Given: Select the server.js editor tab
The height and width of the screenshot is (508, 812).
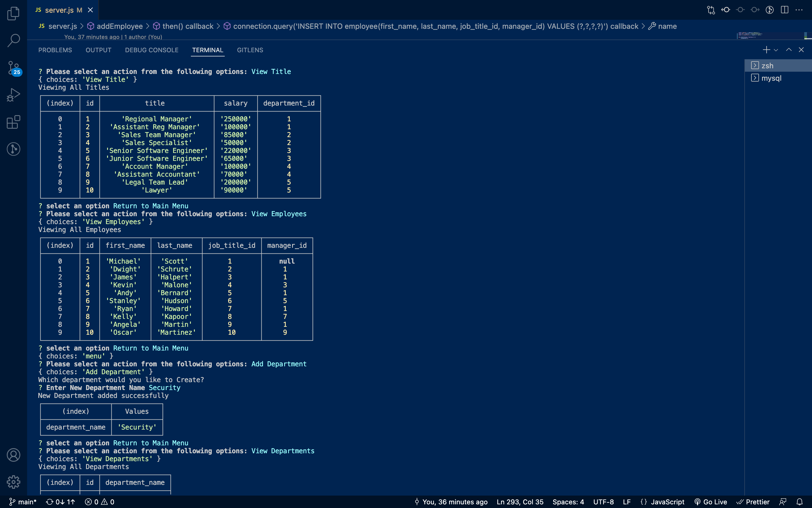Looking at the screenshot, I should point(63,10).
